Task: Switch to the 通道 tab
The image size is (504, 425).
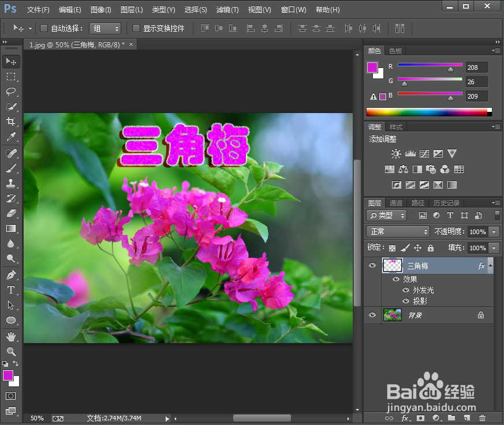Action: 396,203
